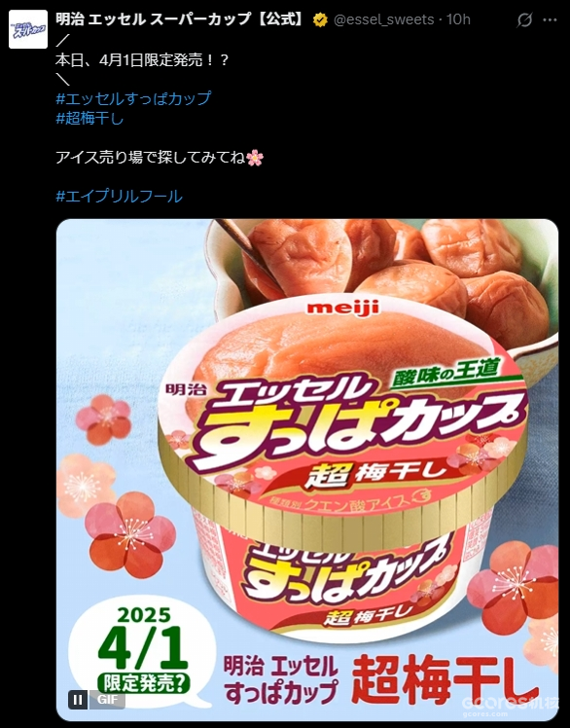Click the tweet text 本日、4月1日限定発売！？

142,60
